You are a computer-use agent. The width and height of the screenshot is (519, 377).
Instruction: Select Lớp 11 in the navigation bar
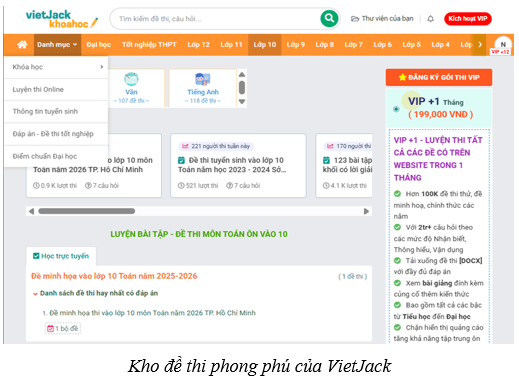(231, 44)
